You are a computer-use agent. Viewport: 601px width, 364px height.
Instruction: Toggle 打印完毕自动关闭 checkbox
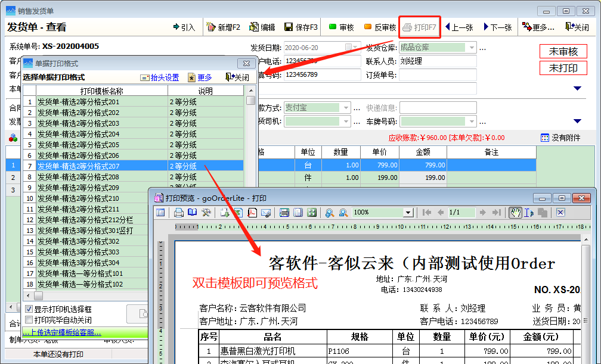coord(29,319)
